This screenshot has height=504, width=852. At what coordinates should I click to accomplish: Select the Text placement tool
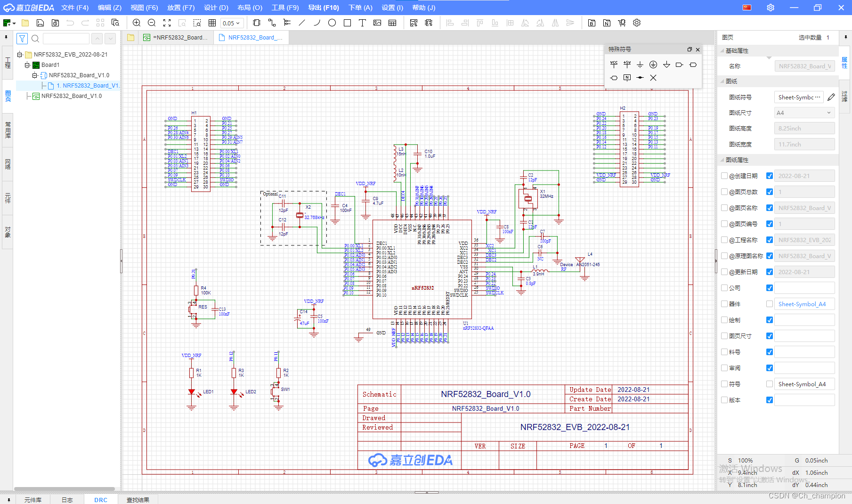pos(362,23)
